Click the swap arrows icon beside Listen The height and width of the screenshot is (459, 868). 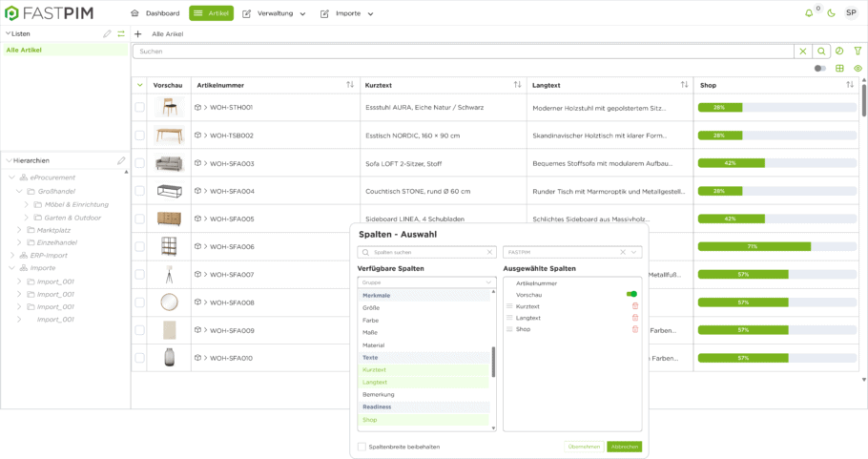pyautogui.click(x=121, y=33)
